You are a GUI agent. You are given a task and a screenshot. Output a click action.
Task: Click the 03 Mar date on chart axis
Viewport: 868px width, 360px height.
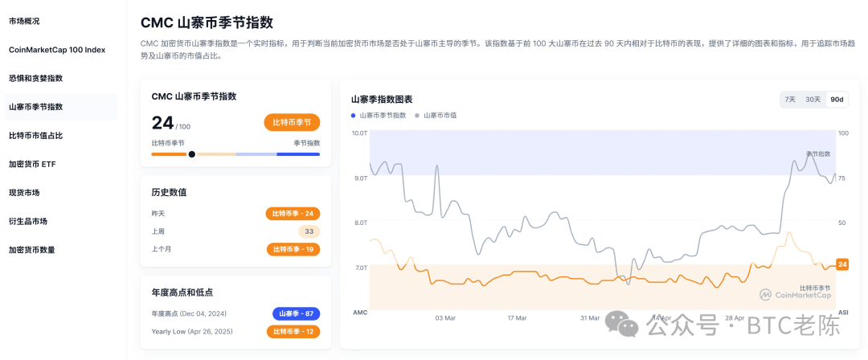pos(445,318)
